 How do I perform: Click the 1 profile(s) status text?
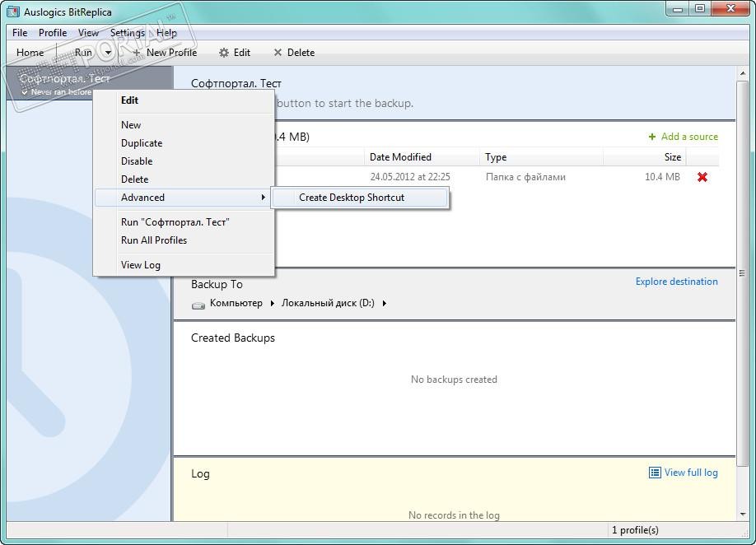(635, 530)
